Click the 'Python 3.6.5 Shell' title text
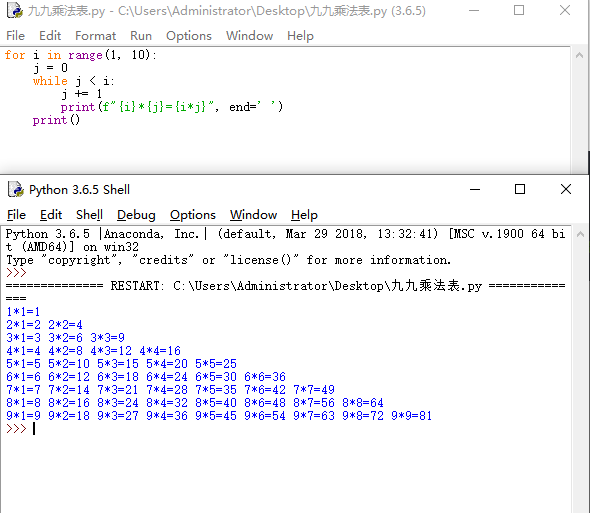Screen dimensions: 590x513 coord(79,190)
